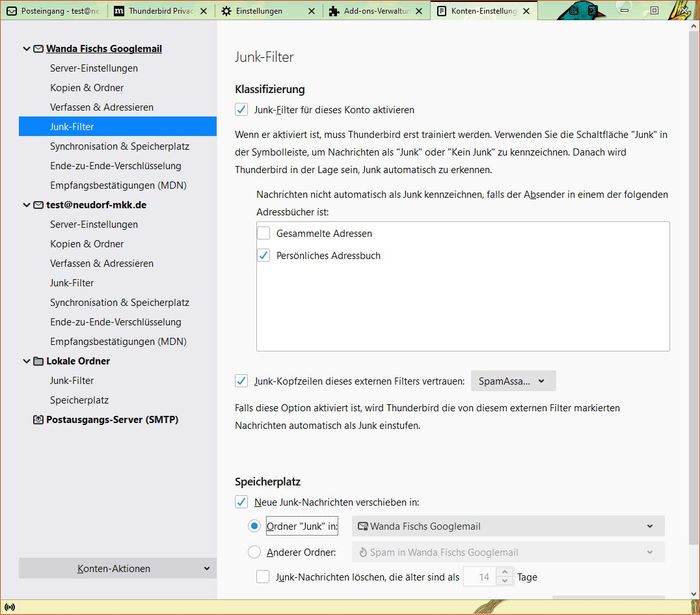Screen dimensions: 700x615
Task: Click the Lokale Ordner folder icon
Action: click(38, 361)
